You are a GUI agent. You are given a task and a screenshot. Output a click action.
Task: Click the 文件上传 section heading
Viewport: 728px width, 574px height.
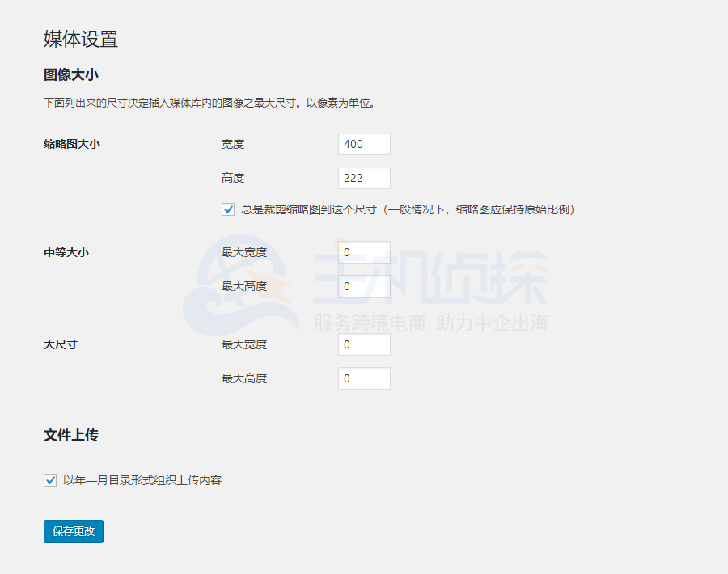64,434
